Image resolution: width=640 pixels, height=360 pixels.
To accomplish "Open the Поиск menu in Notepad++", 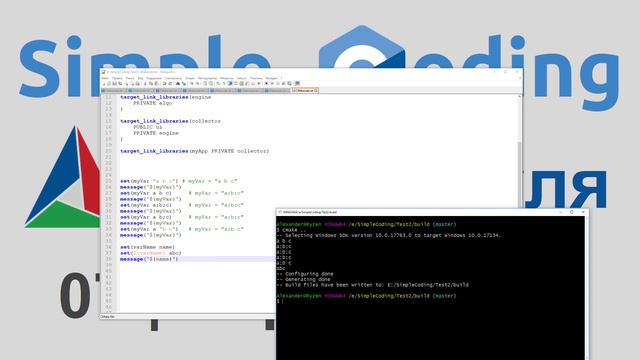I will point(130,78).
